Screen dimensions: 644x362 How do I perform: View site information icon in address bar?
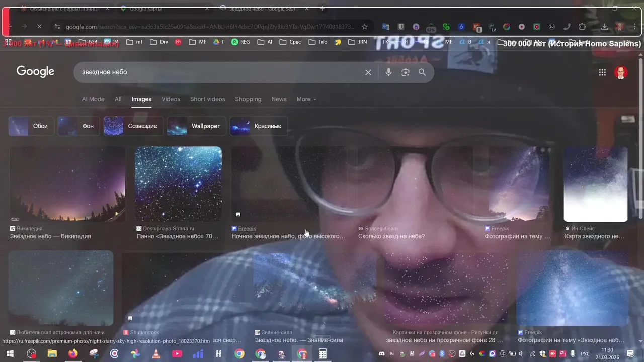point(57,27)
